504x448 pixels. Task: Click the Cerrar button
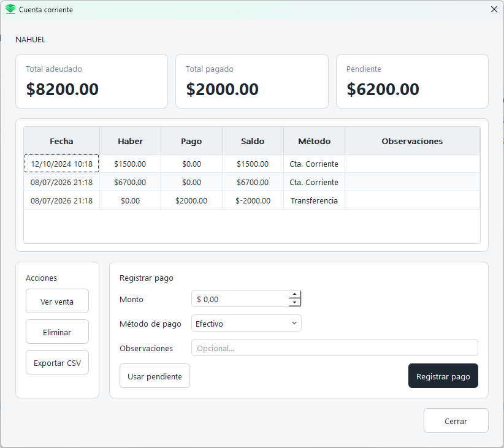pyautogui.click(x=456, y=420)
